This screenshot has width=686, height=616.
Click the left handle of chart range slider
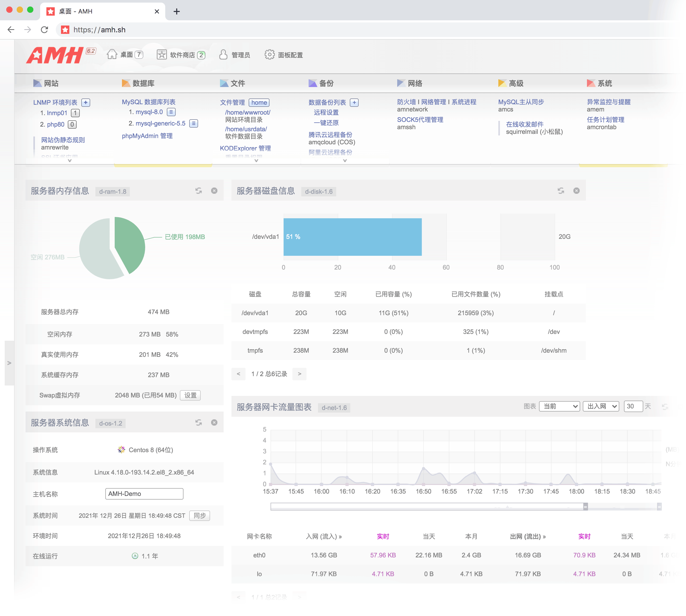click(x=586, y=507)
